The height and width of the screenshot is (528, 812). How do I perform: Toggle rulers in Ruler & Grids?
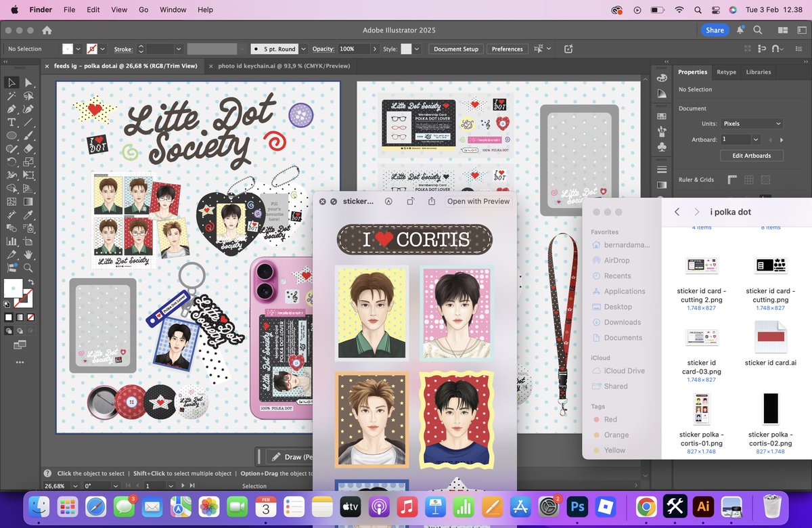click(x=732, y=179)
